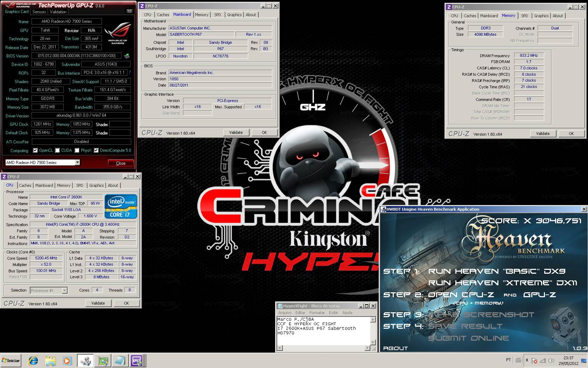Take GPU-Z screenshot with camera icon
Viewport: 588px width, 368px height.
tap(129, 11)
